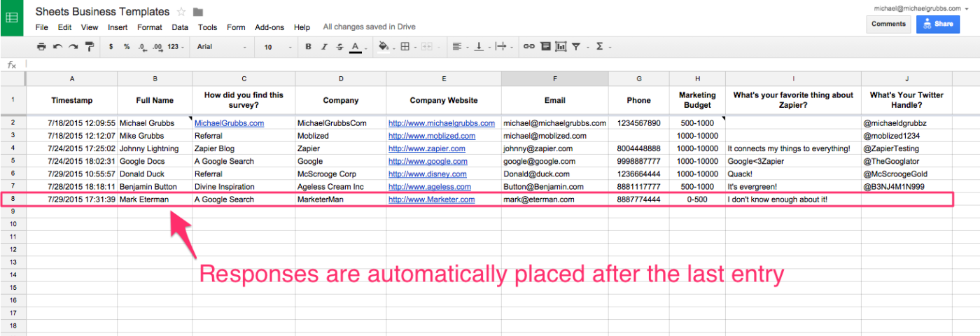The width and height of the screenshot is (980, 336).
Task: Go to Sheets home via green logo
Action: click(12, 17)
